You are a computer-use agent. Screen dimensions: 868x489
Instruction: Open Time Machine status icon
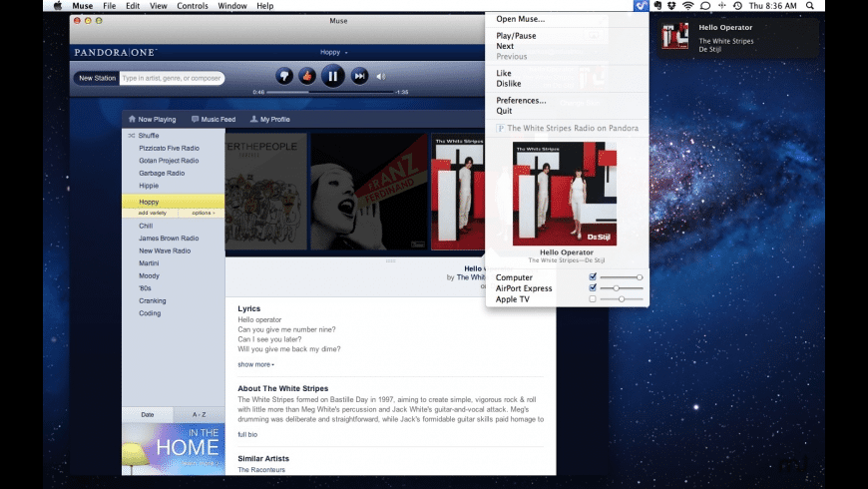[x=737, y=6]
